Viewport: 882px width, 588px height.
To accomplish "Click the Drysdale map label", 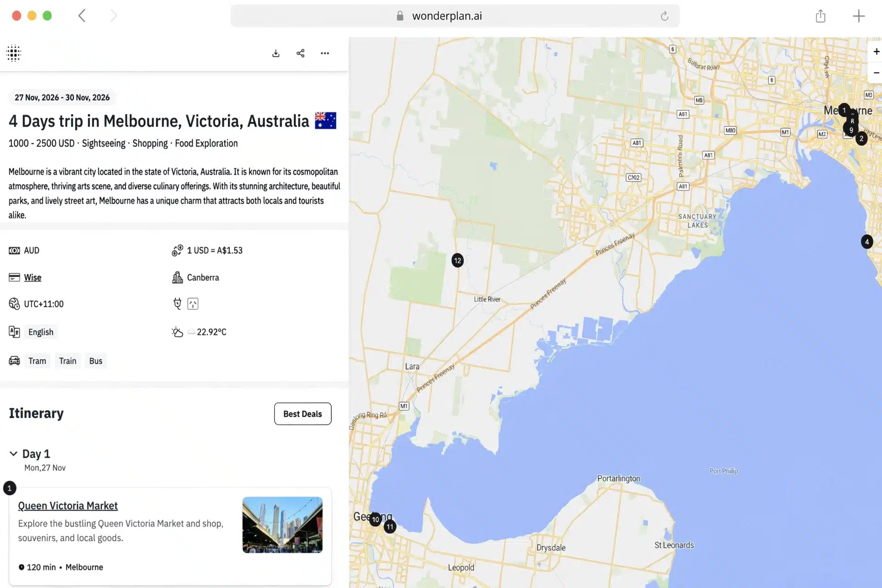I will click(551, 548).
